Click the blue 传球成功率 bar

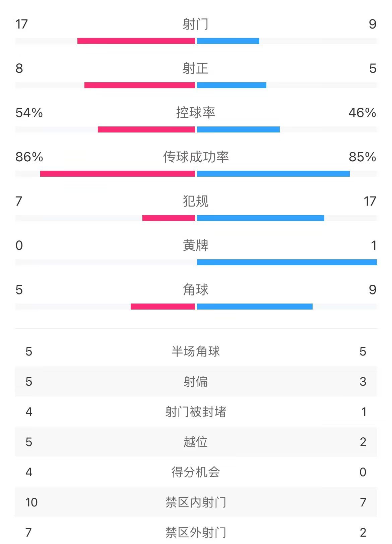tap(273, 174)
